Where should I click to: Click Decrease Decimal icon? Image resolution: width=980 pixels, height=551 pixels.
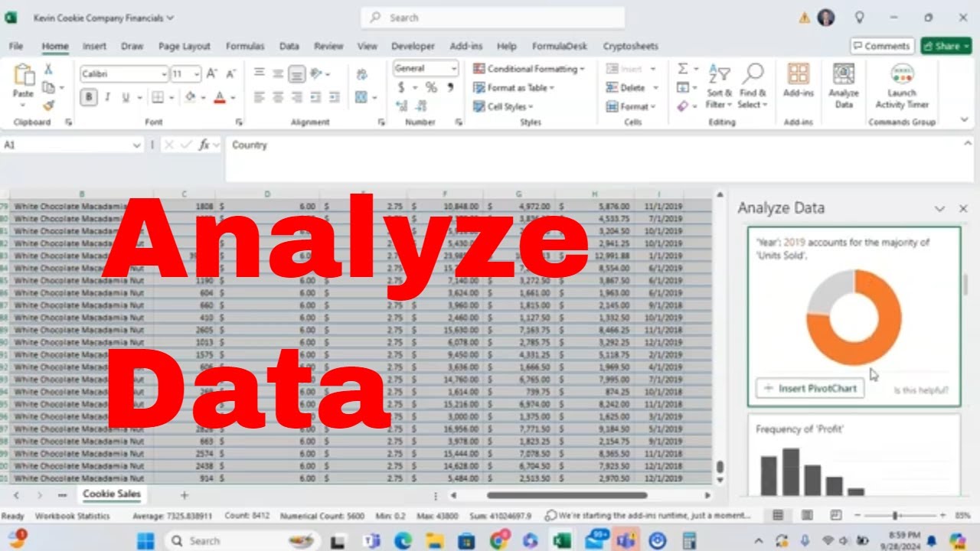(420, 106)
